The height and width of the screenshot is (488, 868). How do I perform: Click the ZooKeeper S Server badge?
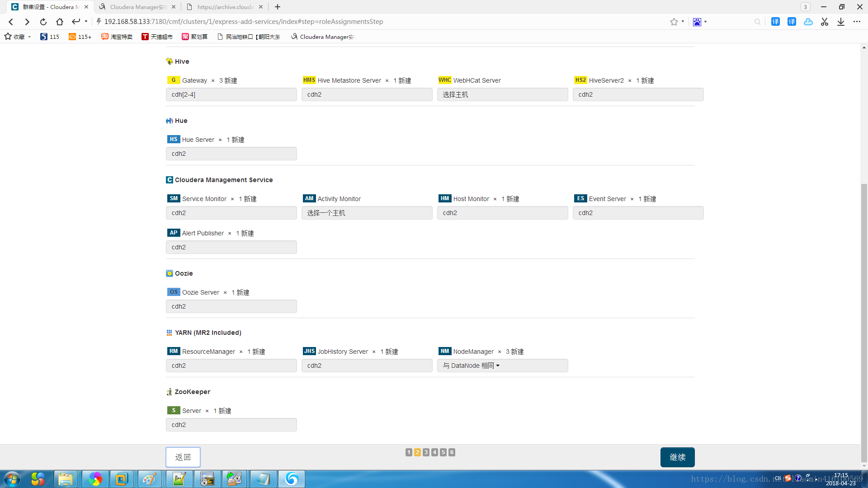pos(174,410)
